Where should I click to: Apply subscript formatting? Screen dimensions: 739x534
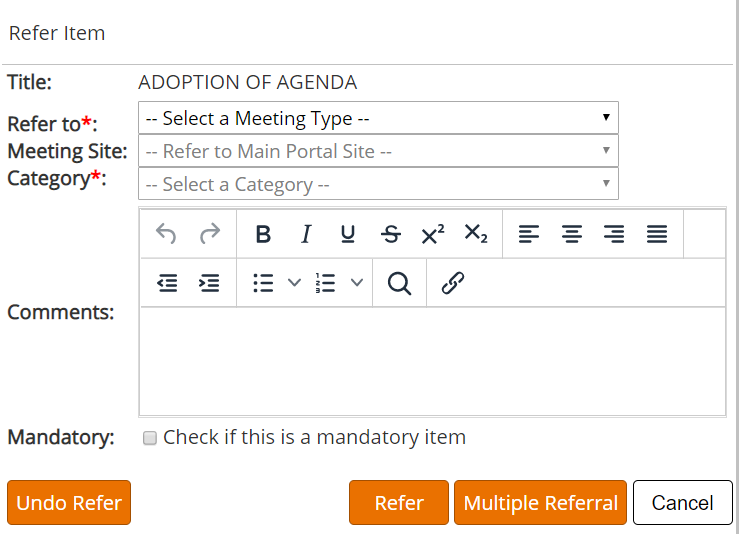(x=476, y=234)
